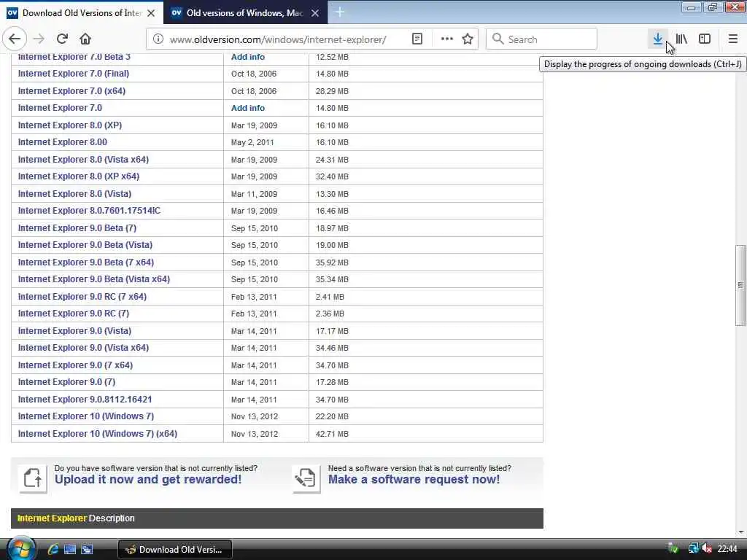The width and height of the screenshot is (747, 560).
Task: Open Internet Explorer 9.0 (Vista x64) link
Action: coord(83,348)
